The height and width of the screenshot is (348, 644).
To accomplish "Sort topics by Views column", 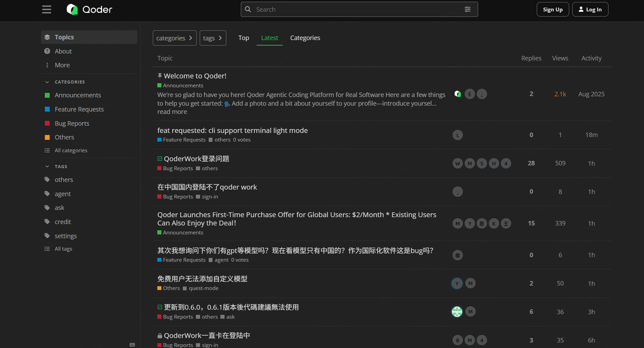I will pyautogui.click(x=560, y=58).
